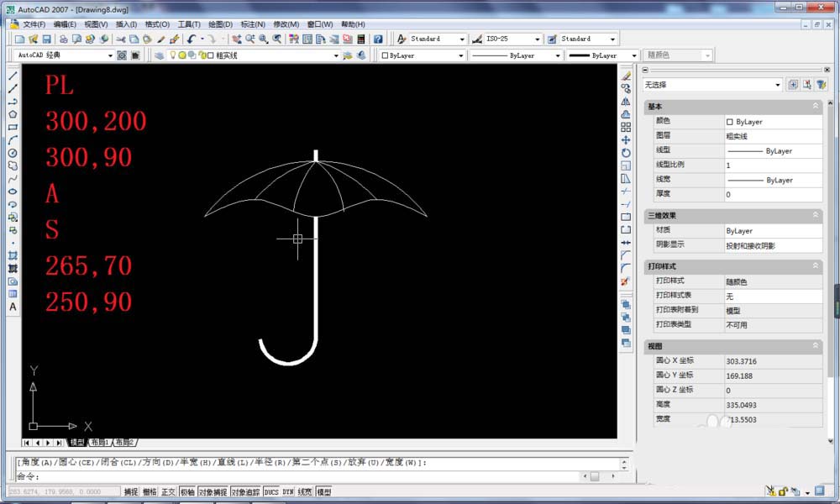Expand the 无选择 selection dropdown

[x=777, y=85]
